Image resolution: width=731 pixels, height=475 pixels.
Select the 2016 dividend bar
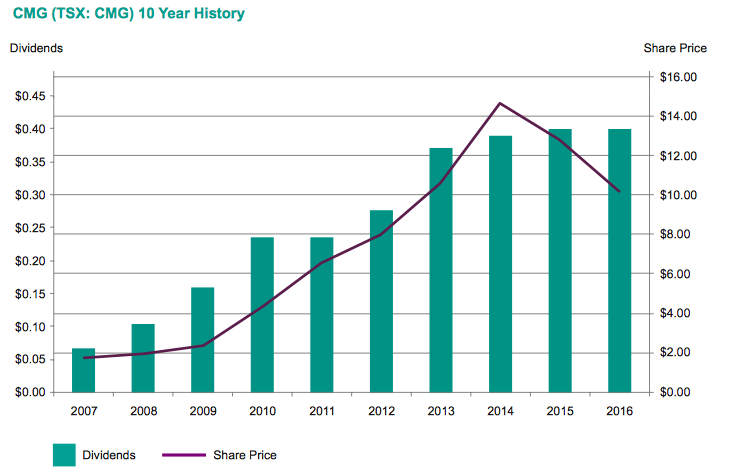[x=620, y=261]
